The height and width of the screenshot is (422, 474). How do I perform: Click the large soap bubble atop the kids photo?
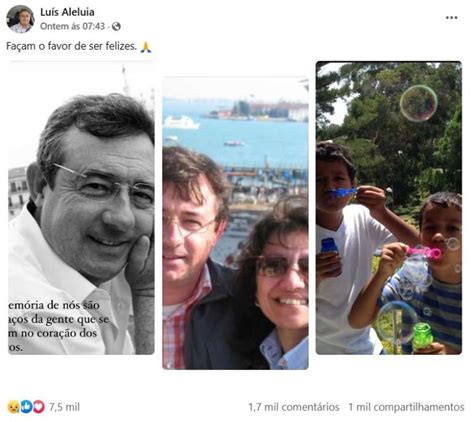[x=419, y=103]
